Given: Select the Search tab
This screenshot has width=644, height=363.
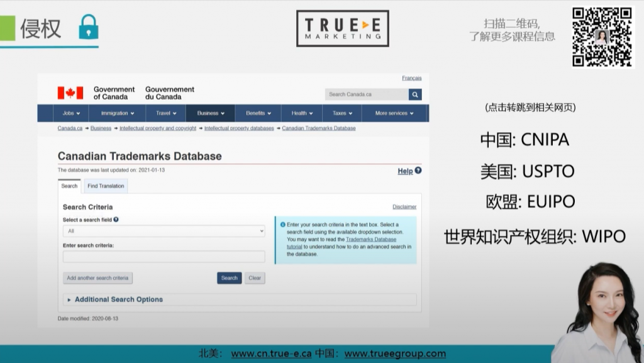Looking at the screenshot, I should click(69, 186).
